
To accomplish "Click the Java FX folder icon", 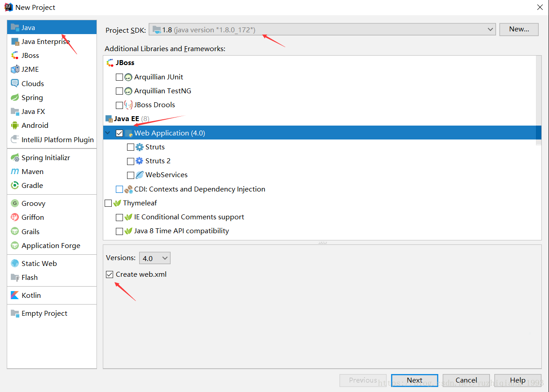I will point(15,111).
